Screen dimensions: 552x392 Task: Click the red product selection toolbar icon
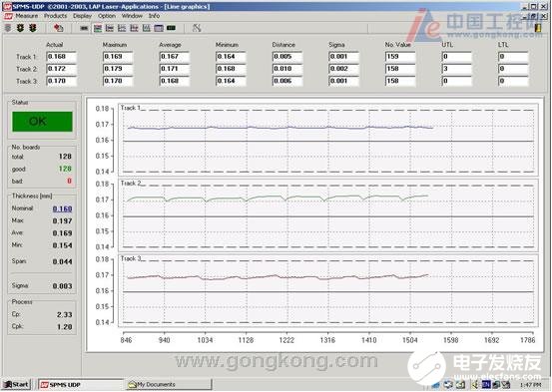click(59, 28)
